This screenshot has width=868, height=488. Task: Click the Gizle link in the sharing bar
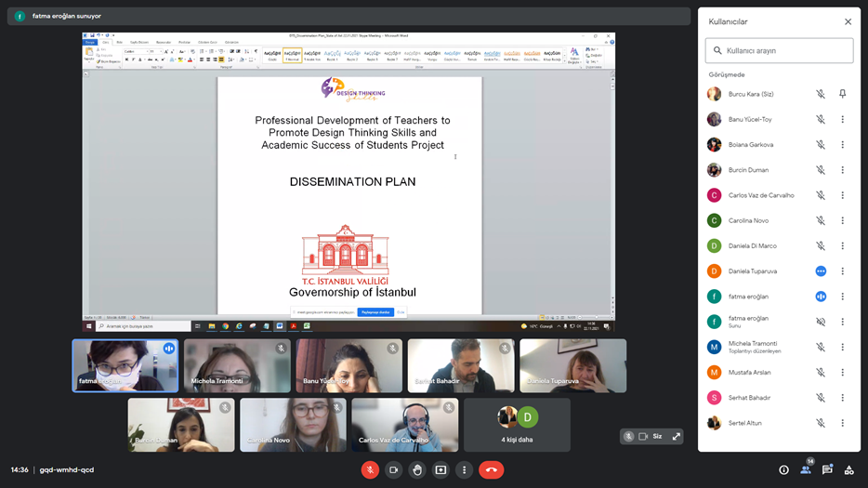coord(401,312)
